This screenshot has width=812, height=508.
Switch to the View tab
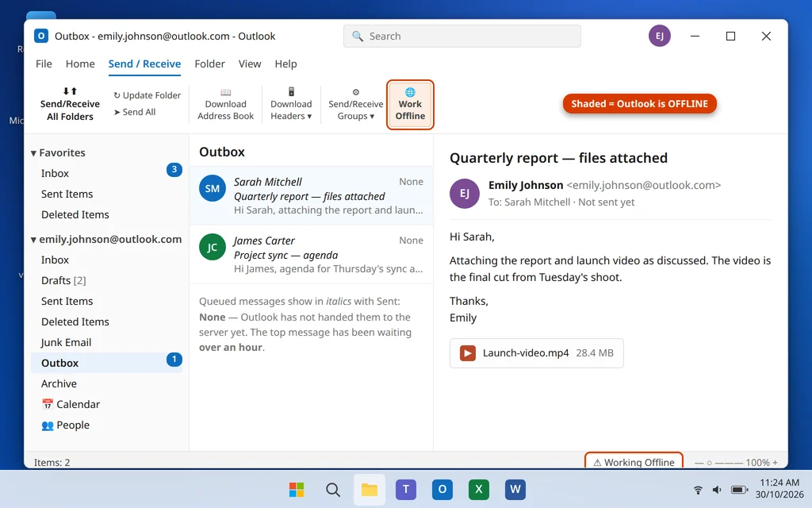coord(250,63)
